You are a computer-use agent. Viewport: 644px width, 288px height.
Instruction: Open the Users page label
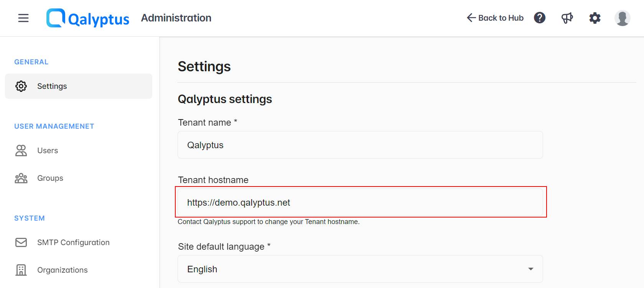(48, 151)
